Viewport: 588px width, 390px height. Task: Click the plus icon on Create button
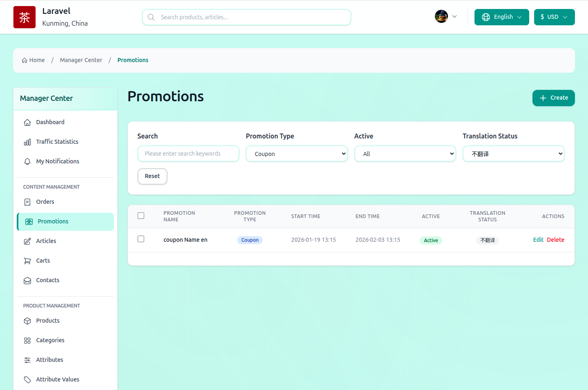tap(543, 98)
